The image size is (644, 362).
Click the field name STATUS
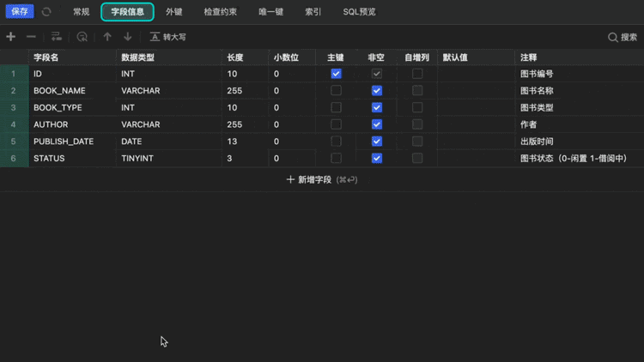[49, 158]
